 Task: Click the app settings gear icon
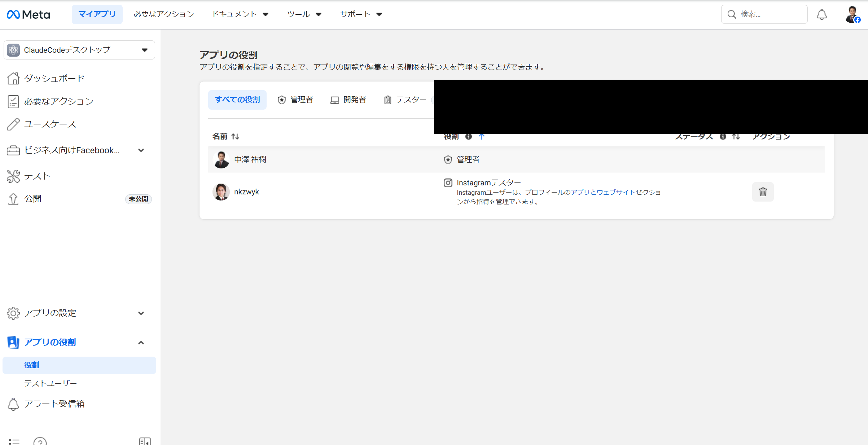(x=13, y=313)
